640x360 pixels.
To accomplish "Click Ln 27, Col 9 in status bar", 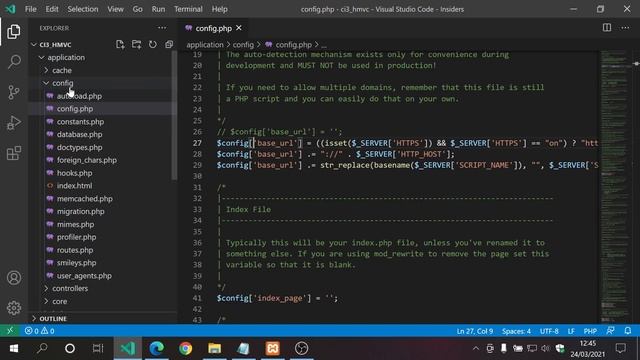I will 475,331.
